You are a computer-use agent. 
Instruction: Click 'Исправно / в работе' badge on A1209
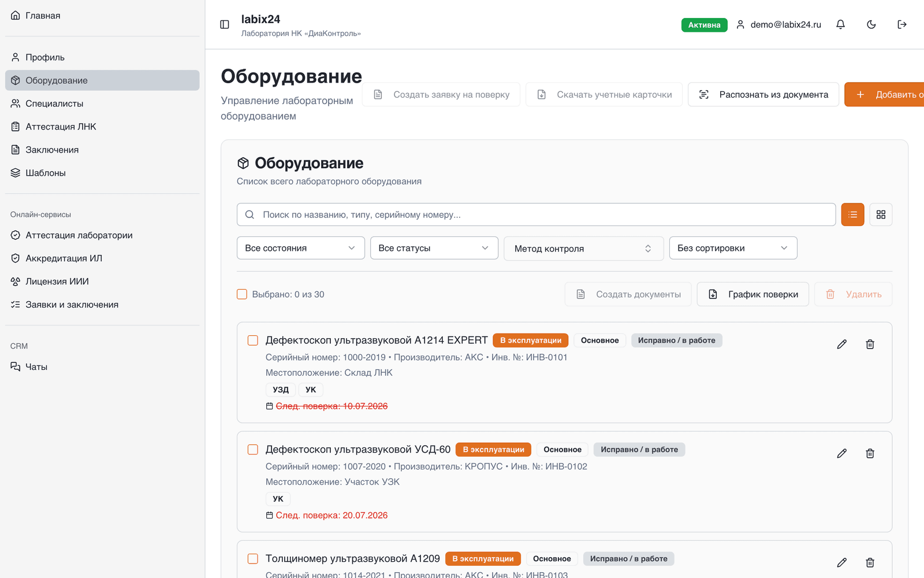(x=629, y=559)
